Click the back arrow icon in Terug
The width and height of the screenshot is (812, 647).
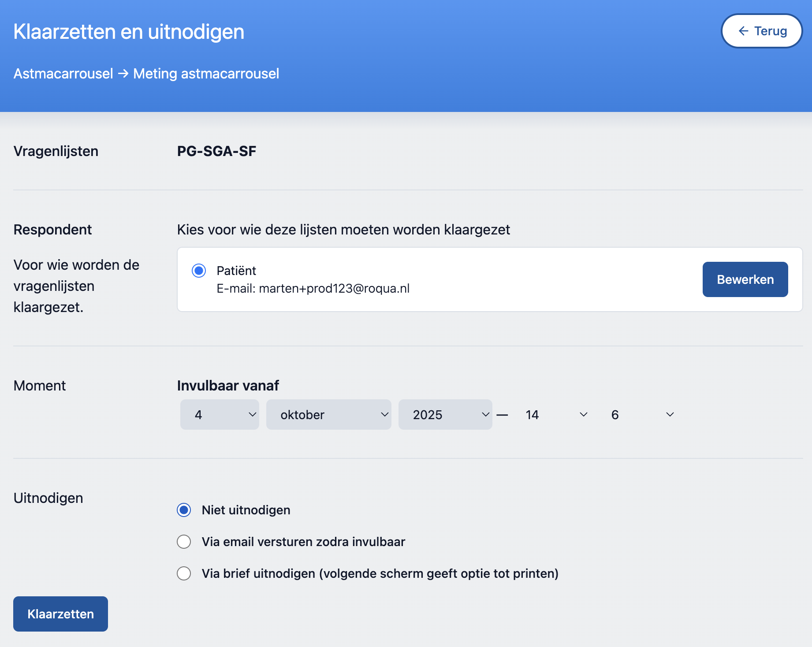[743, 31]
